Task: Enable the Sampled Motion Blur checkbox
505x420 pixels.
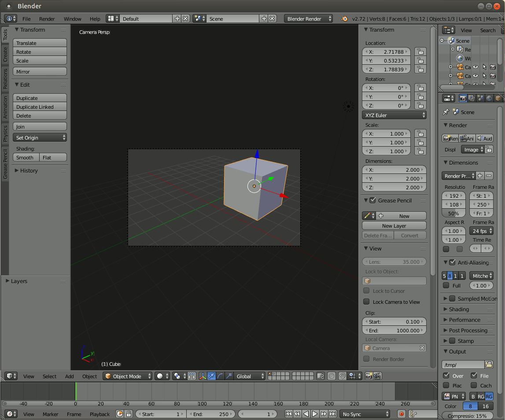Action: (x=452, y=298)
